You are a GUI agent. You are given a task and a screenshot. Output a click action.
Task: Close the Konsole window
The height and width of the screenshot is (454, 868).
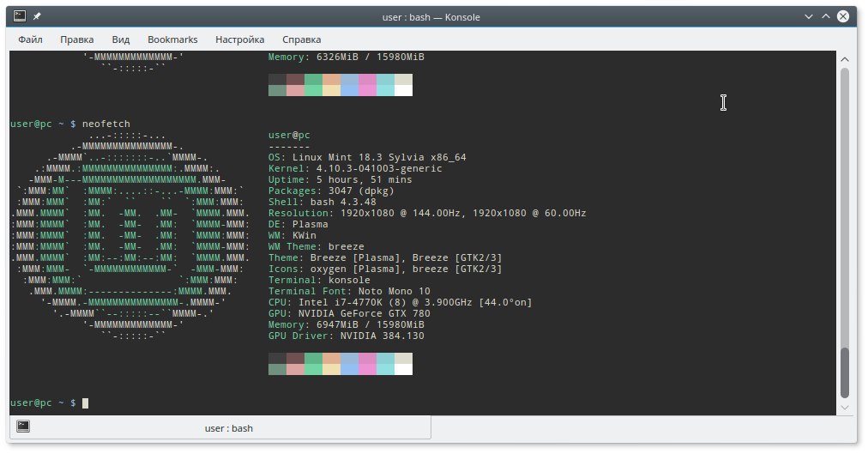click(843, 16)
